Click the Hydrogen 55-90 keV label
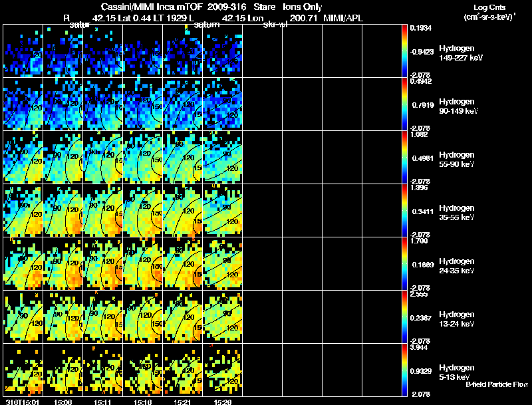Image resolution: width=532 pixels, height=405 pixels. pyautogui.click(x=457, y=160)
